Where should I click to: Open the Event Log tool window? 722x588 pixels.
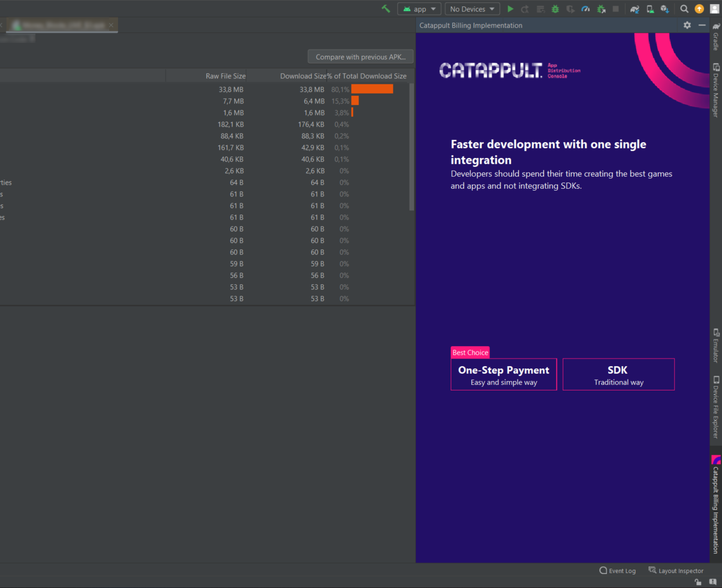617,571
